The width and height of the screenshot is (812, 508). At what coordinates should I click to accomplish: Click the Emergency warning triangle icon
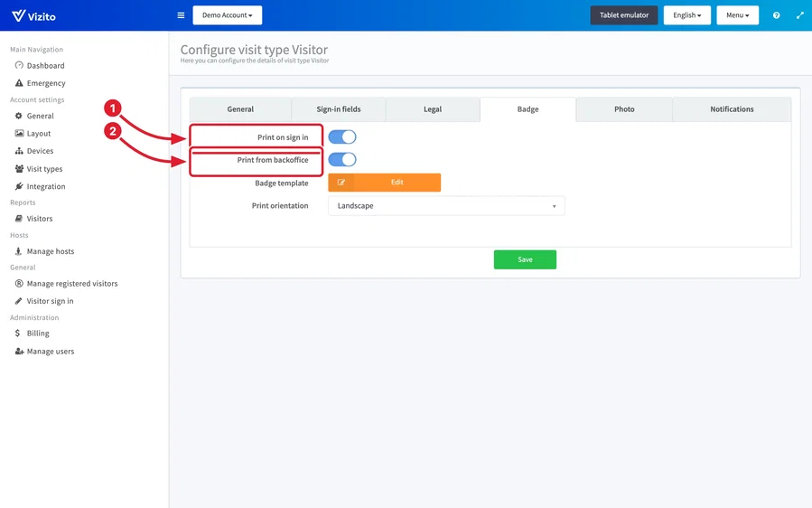click(x=19, y=83)
